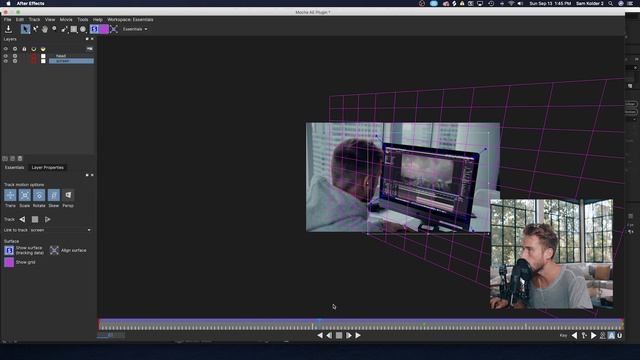
Task: Click the delete layer trash icon
Action: pos(20,158)
